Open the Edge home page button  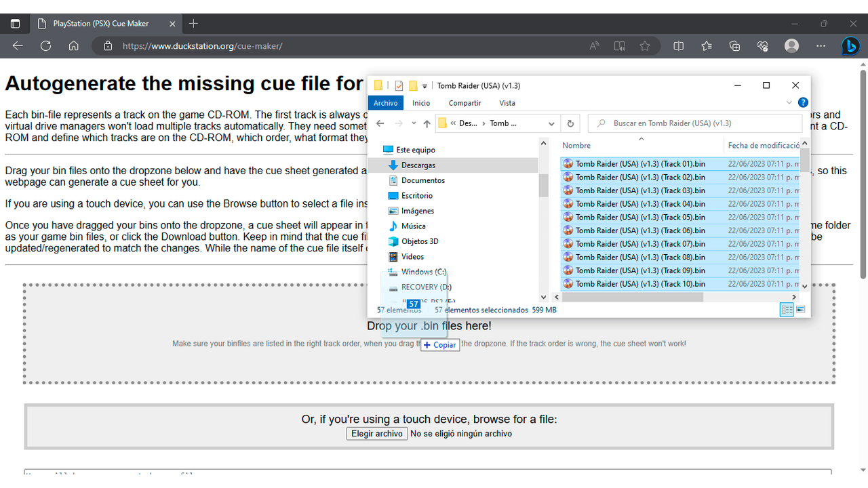[74, 46]
